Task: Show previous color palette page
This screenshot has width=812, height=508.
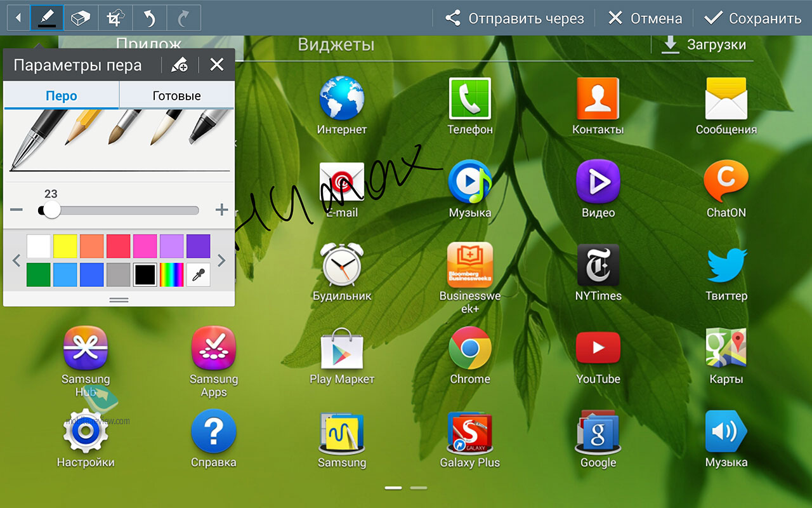Action: pos(16,260)
